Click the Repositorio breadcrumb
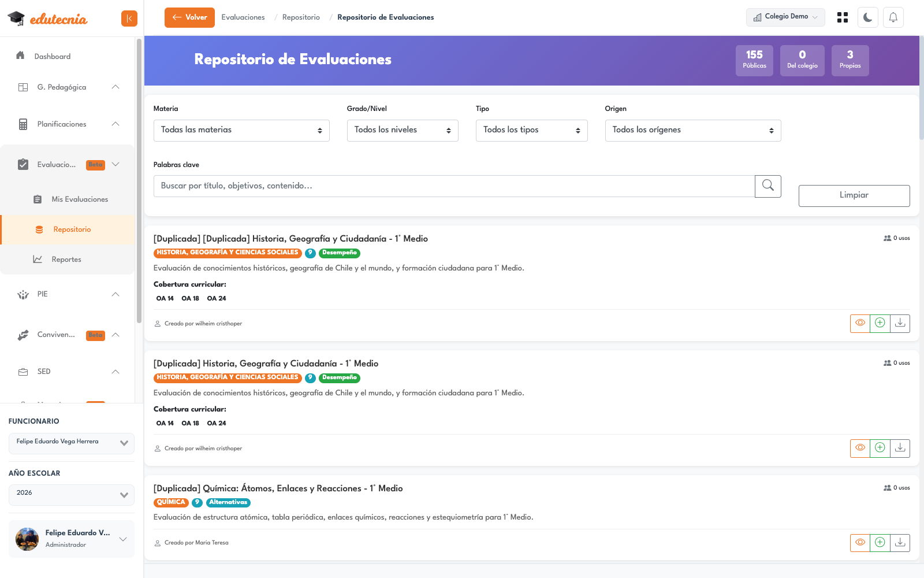Image resolution: width=924 pixels, height=578 pixels. pos(301,17)
